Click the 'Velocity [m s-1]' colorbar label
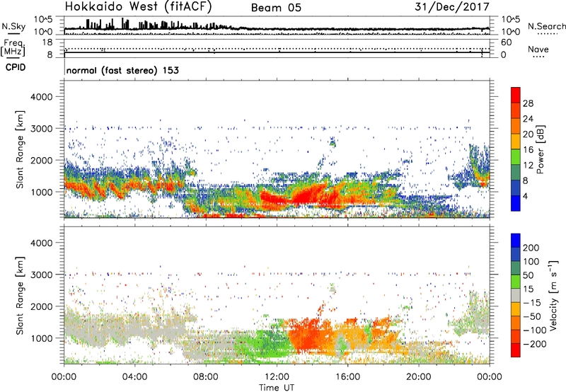Image resolution: width=566 pixels, height=392 pixels. [x=553, y=296]
